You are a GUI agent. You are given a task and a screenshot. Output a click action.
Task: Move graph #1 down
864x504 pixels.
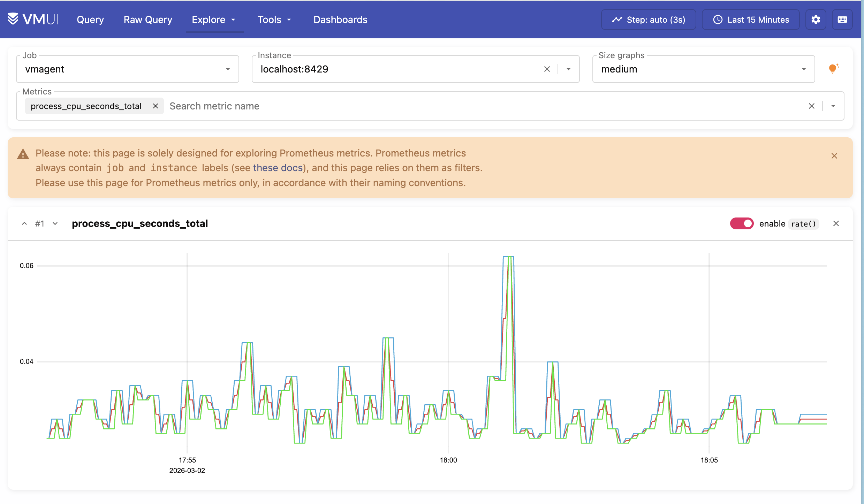55,223
